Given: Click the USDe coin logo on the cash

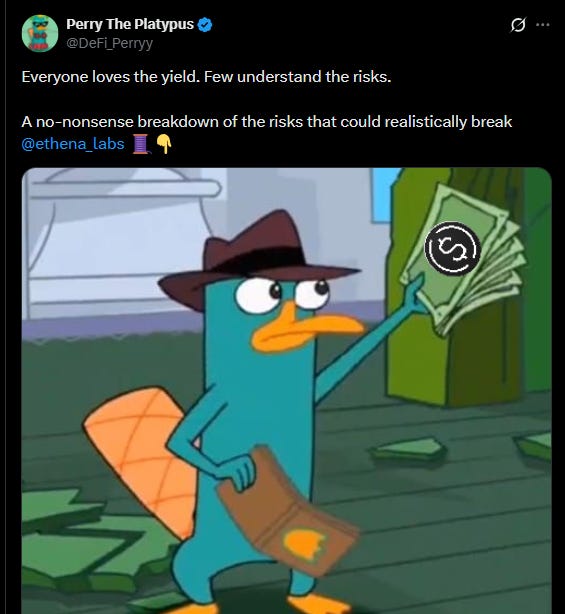Looking at the screenshot, I should (x=453, y=248).
